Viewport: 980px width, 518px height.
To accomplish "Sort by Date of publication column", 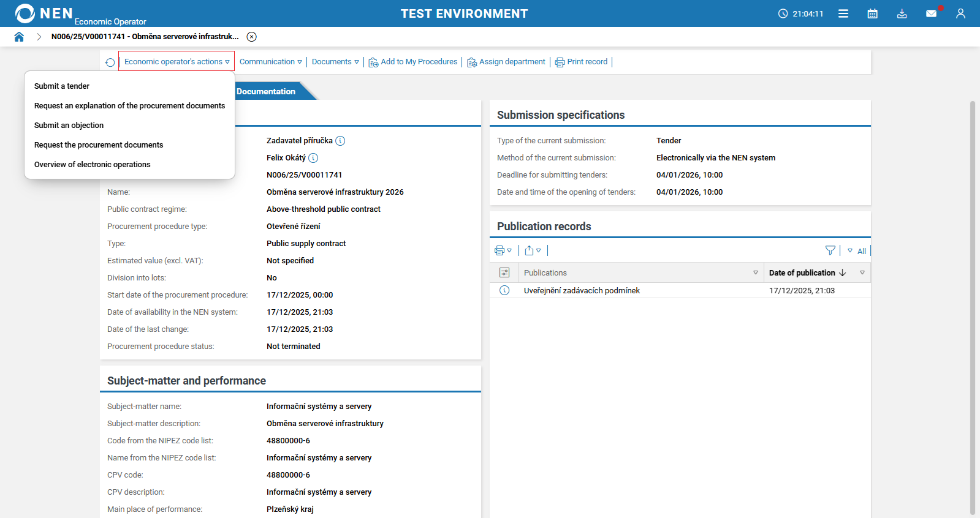I will click(x=802, y=273).
